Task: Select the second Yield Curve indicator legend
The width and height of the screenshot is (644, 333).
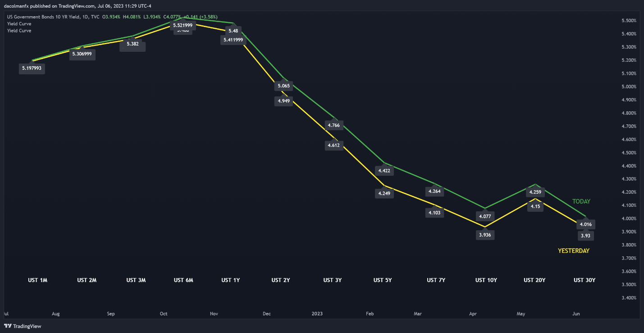Action: pyautogui.click(x=19, y=31)
